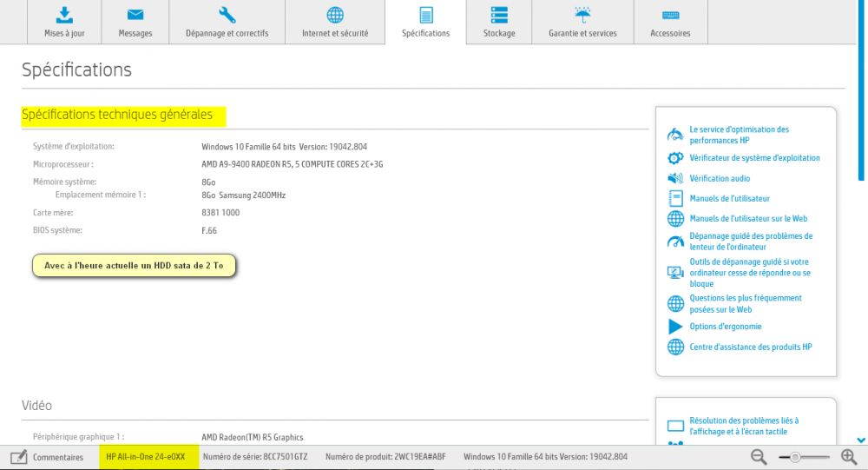Switch to the Messages tab
Image resolution: width=868 pixels, height=470 pixels.
coord(135,22)
